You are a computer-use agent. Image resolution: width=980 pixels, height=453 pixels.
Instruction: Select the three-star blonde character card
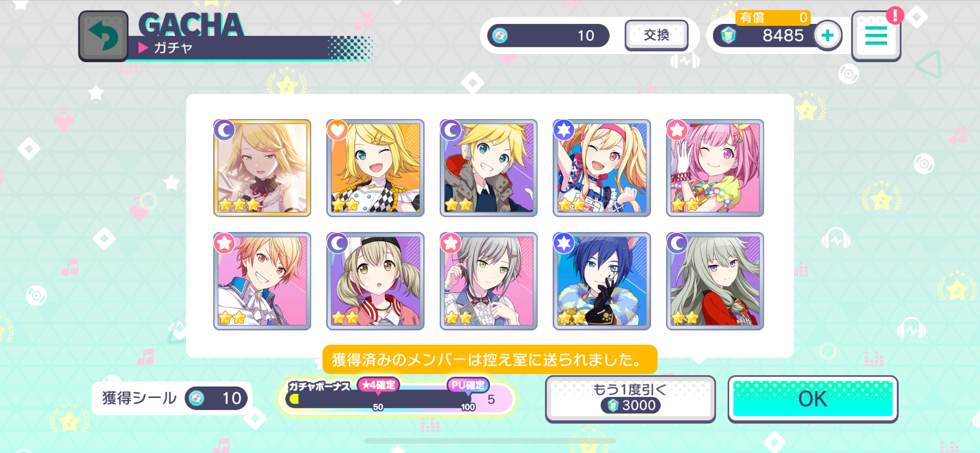coord(262,168)
